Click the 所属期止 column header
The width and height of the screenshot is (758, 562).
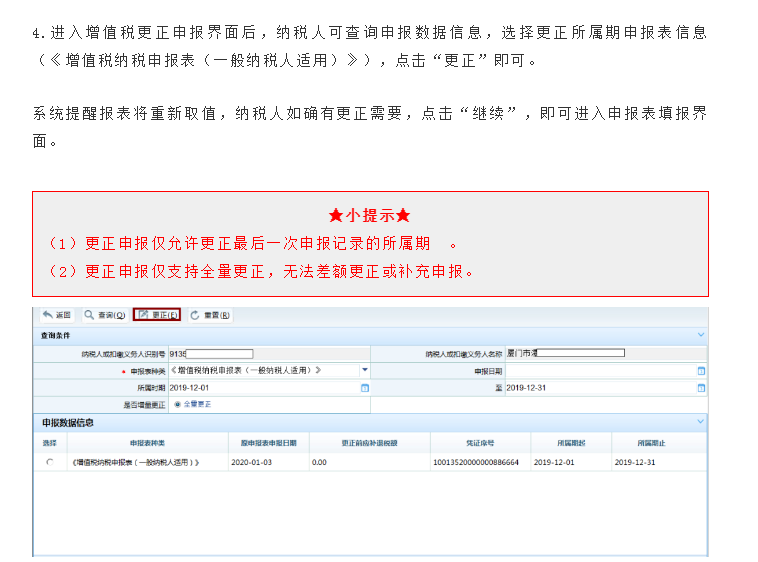pyautogui.click(x=651, y=443)
